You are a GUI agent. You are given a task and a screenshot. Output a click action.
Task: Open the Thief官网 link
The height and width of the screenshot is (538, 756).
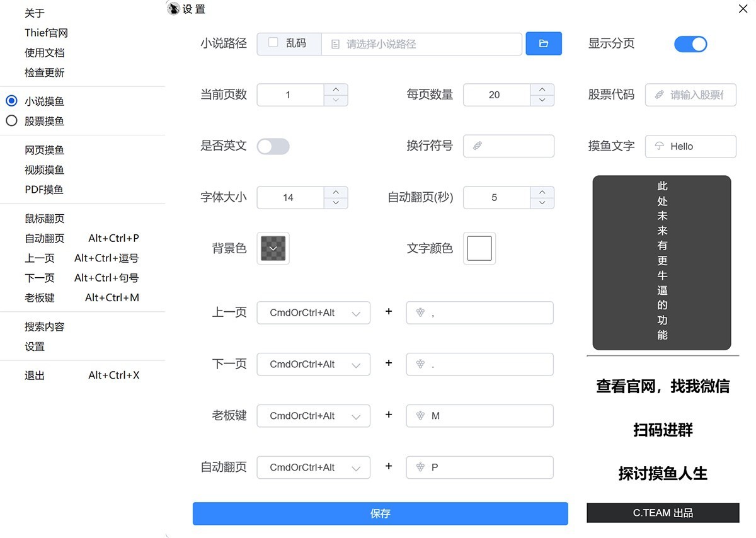[x=45, y=32]
